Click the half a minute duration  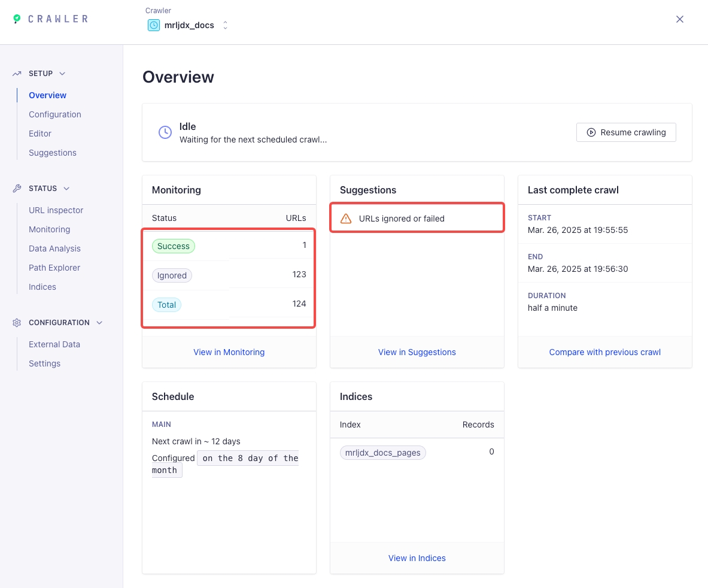(x=552, y=308)
